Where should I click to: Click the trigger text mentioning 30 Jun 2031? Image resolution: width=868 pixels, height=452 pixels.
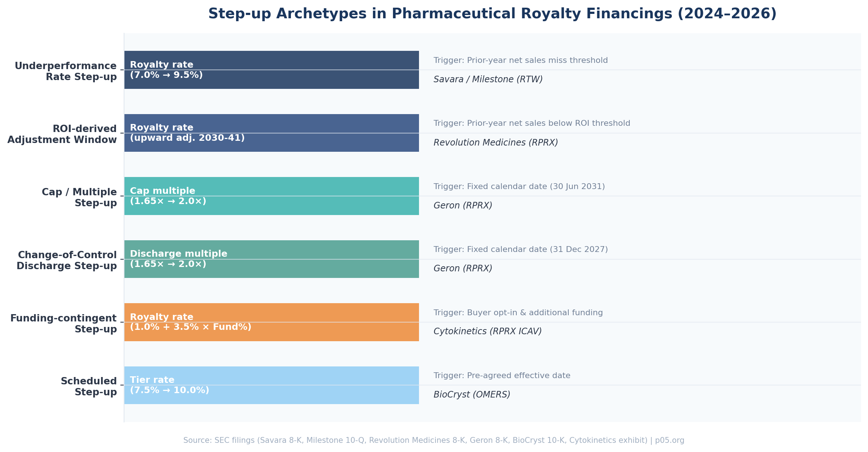[519, 187]
